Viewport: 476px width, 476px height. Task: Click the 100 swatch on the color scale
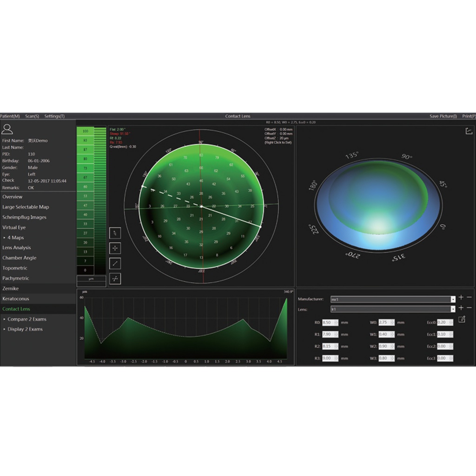(86, 132)
